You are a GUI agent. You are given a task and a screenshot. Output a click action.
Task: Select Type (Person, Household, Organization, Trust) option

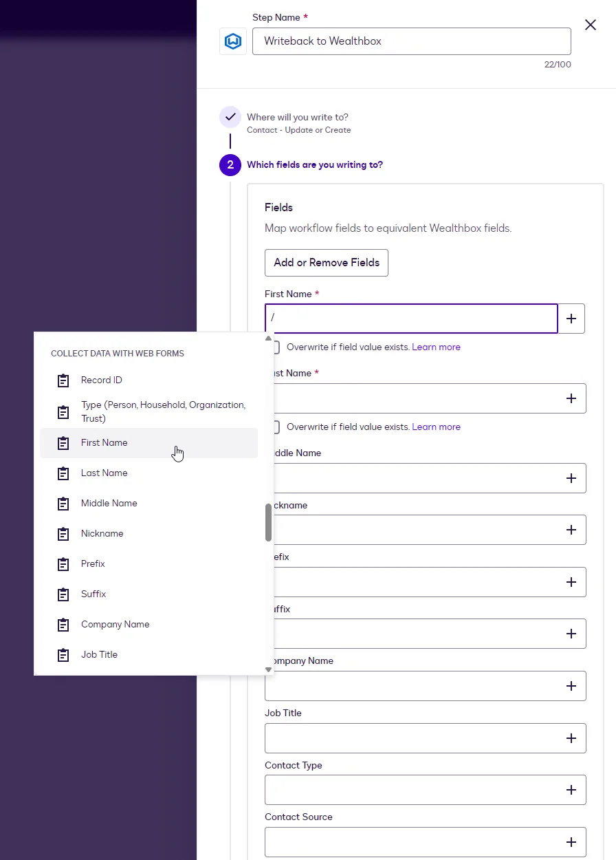pyautogui.click(x=148, y=411)
